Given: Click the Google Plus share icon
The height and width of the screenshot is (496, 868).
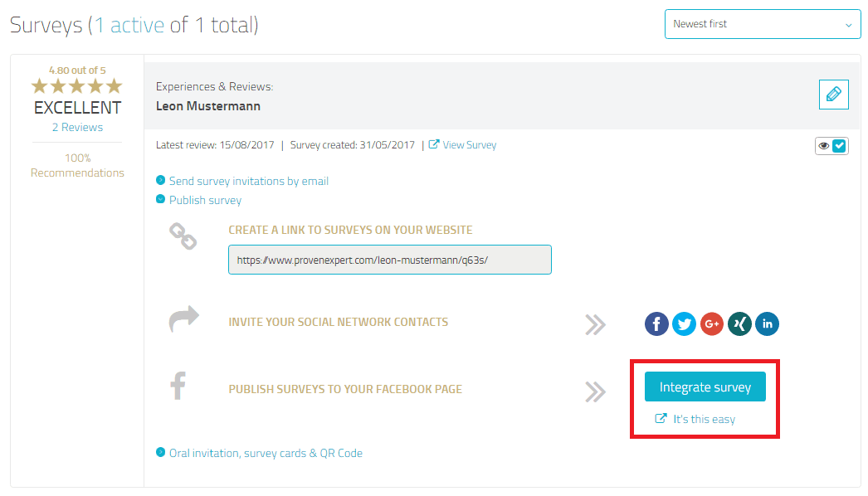Looking at the screenshot, I should (712, 323).
